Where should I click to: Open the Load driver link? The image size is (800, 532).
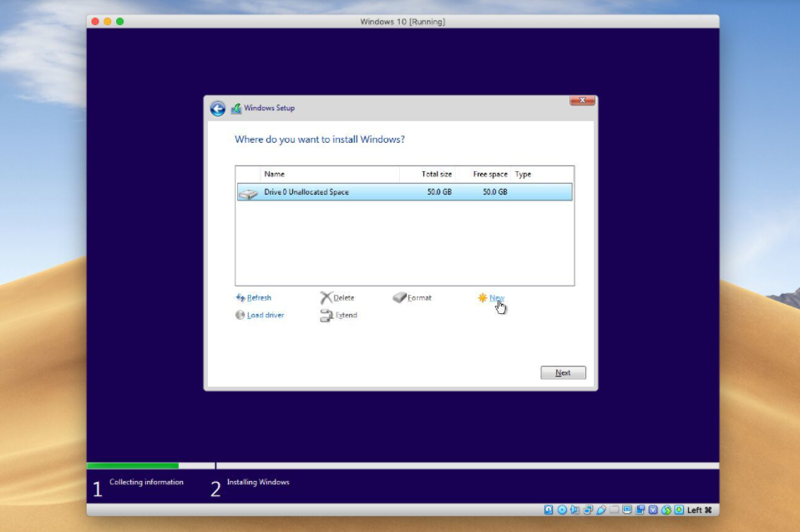click(266, 315)
